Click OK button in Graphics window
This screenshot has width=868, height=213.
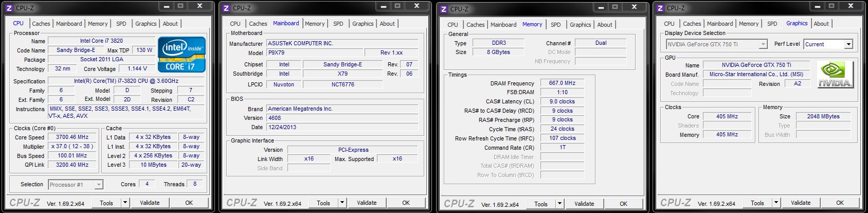point(840,203)
